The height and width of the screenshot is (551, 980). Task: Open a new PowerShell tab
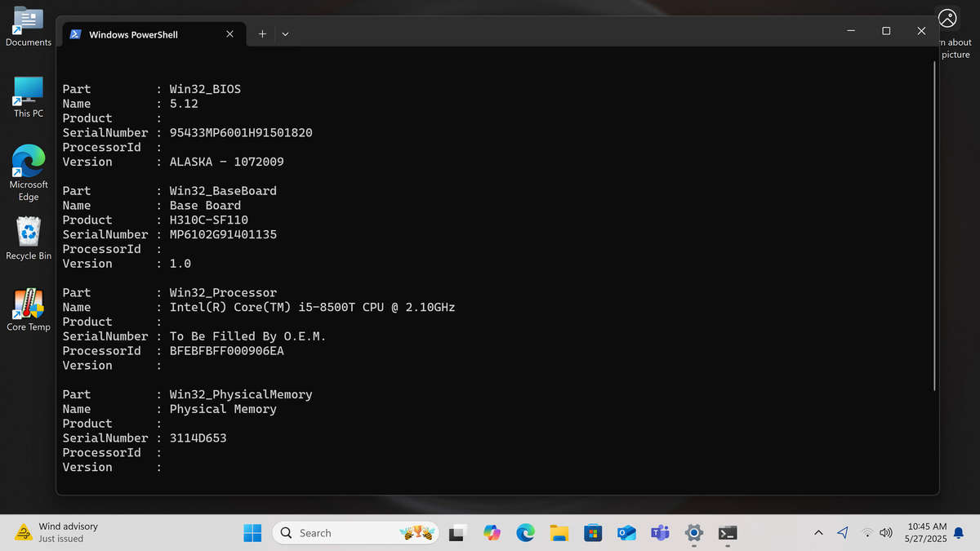click(262, 33)
